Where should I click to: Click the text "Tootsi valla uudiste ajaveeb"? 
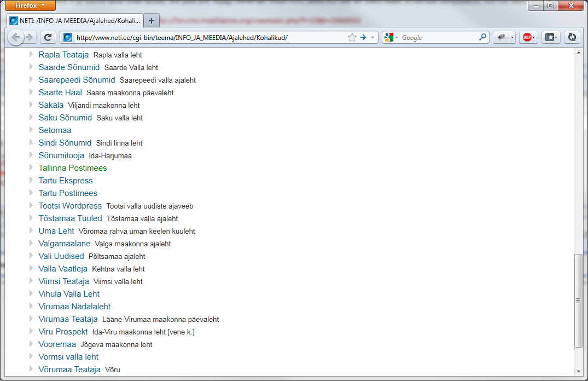pos(150,206)
